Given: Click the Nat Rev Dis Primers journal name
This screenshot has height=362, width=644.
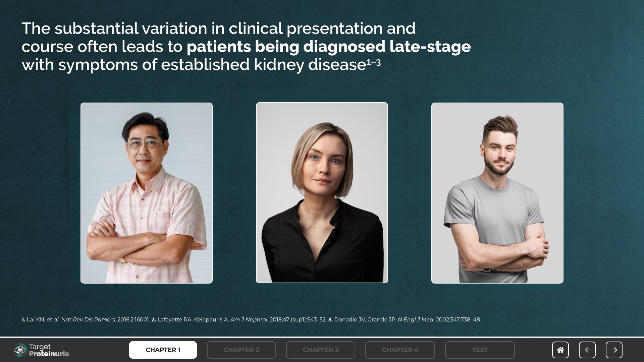Looking at the screenshot, I should (x=89, y=320).
